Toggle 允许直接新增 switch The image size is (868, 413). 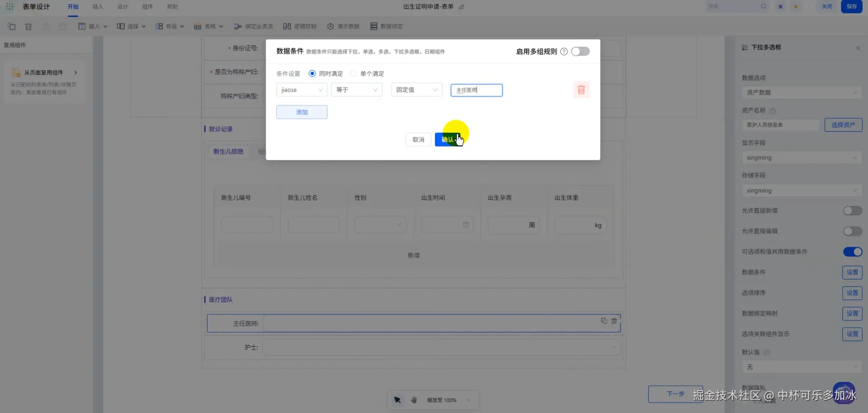(x=853, y=211)
